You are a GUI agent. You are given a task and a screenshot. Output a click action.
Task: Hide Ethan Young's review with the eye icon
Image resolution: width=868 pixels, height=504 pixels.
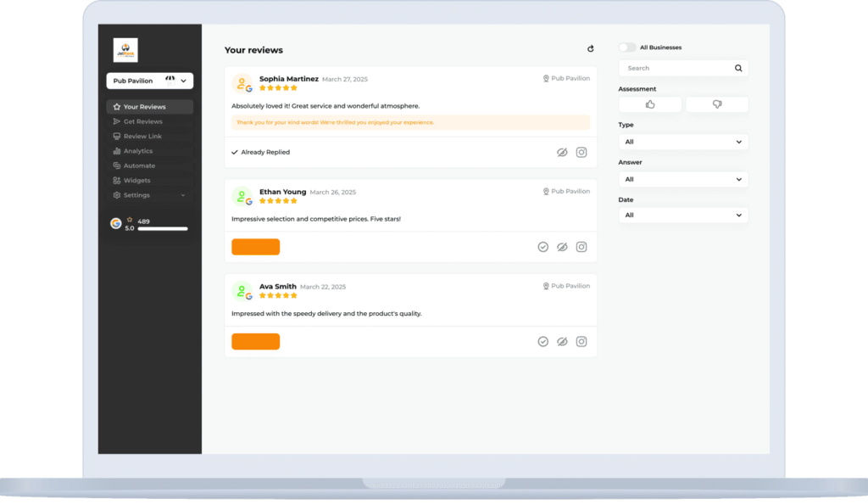coord(563,247)
